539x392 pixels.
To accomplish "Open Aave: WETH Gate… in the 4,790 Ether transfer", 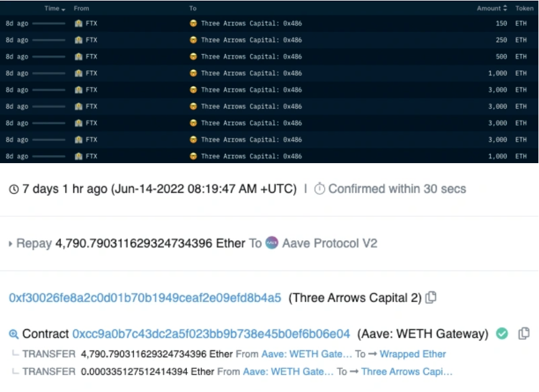I will 307,354.
